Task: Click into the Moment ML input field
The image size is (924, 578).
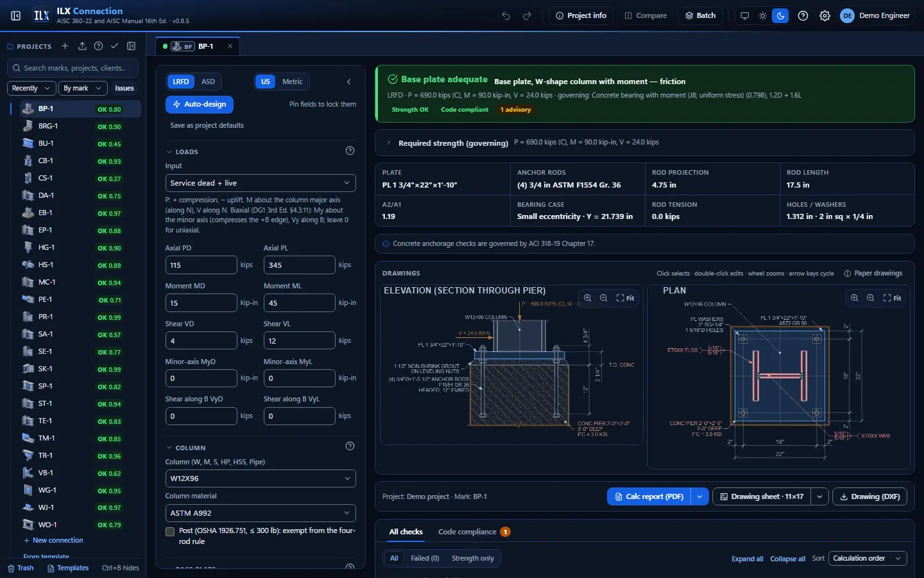Action: 299,303
